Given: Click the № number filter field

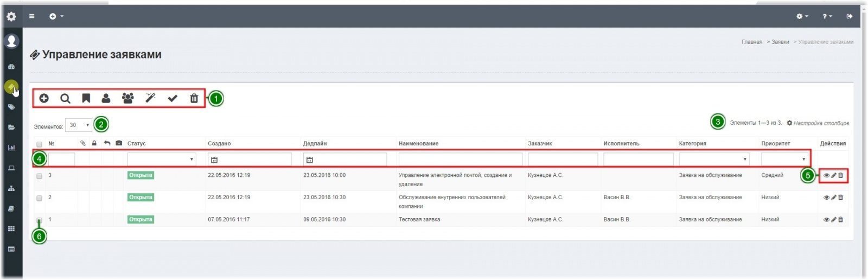Looking at the screenshot, I should pos(61,159).
